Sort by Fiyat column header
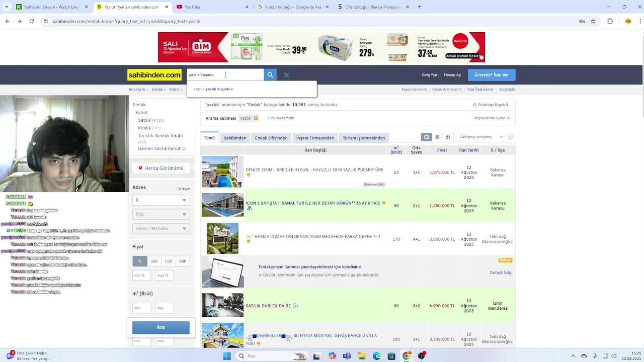The width and height of the screenshot is (644, 362). pos(442,150)
